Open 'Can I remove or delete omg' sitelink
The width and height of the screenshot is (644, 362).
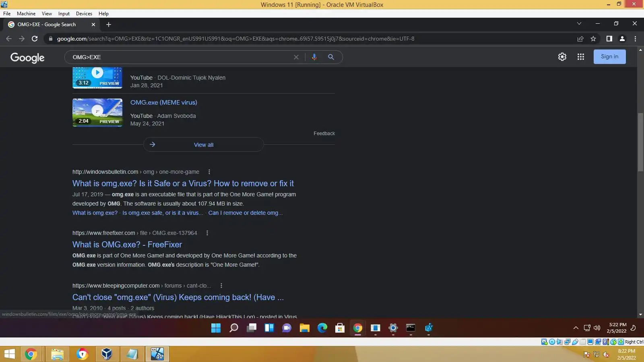click(x=245, y=213)
